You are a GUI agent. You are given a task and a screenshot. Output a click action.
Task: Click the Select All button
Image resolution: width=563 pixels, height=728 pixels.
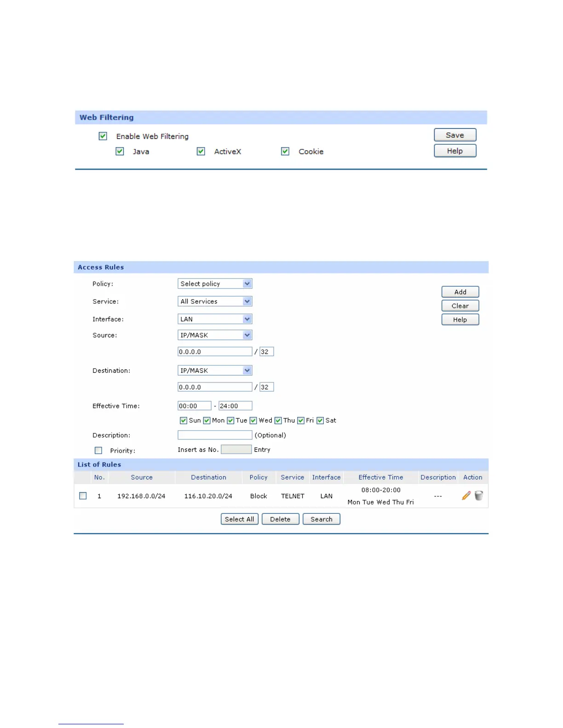pos(240,519)
